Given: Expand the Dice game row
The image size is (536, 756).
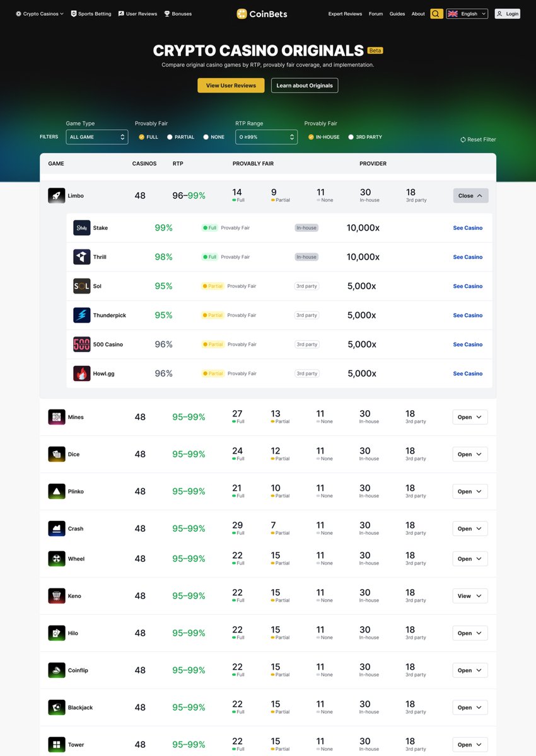Looking at the screenshot, I should pos(469,454).
